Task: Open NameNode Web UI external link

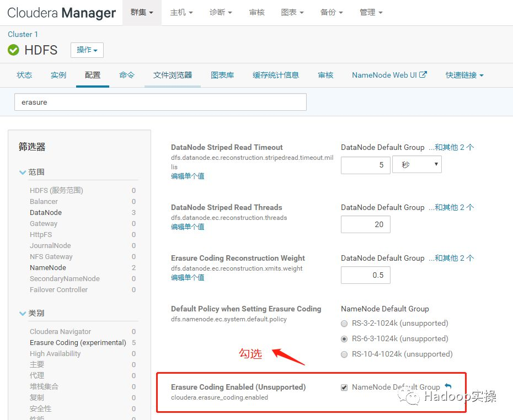Action: [389, 75]
